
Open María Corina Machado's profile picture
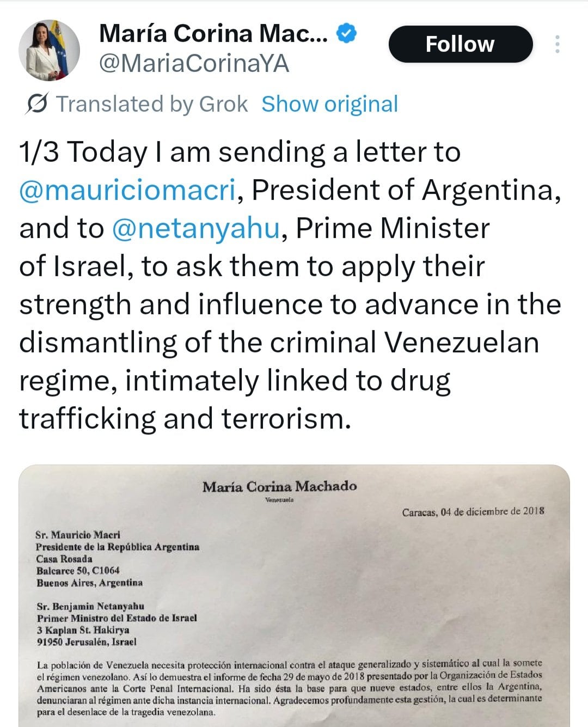click(x=50, y=50)
